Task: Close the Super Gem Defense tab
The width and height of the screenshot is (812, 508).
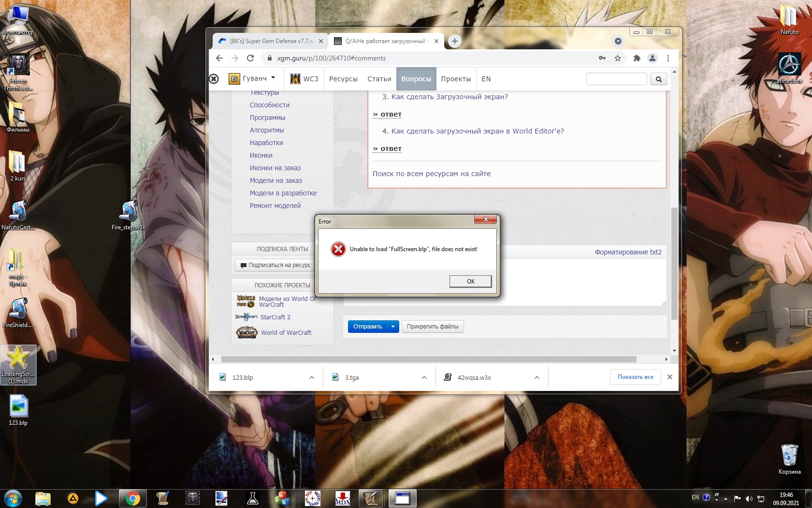Action: click(321, 41)
